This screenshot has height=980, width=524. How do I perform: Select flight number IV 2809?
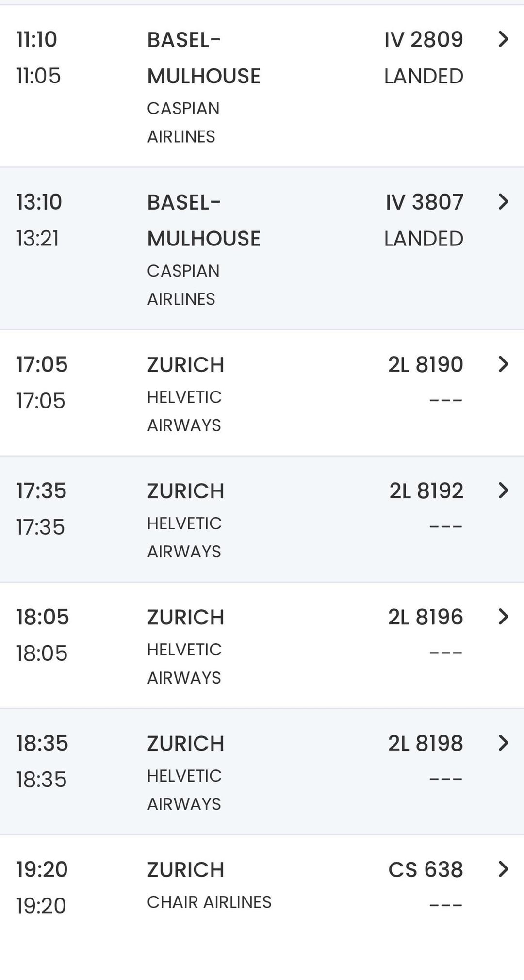coord(424,40)
